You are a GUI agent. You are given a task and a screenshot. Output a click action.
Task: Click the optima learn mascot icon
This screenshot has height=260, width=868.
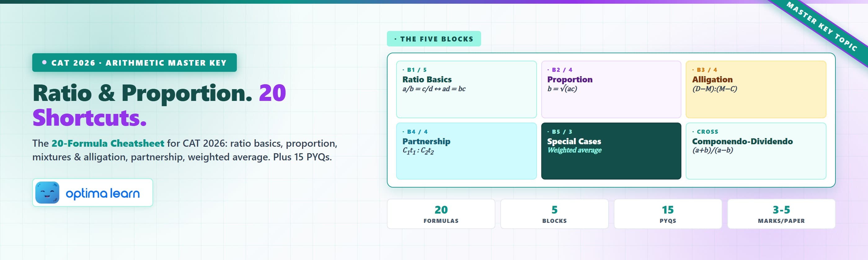(47, 193)
